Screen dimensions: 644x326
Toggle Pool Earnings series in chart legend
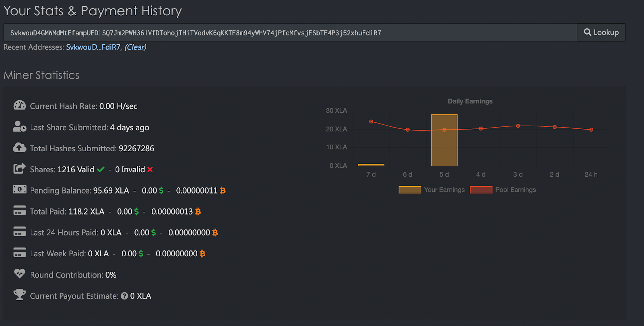point(503,190)
